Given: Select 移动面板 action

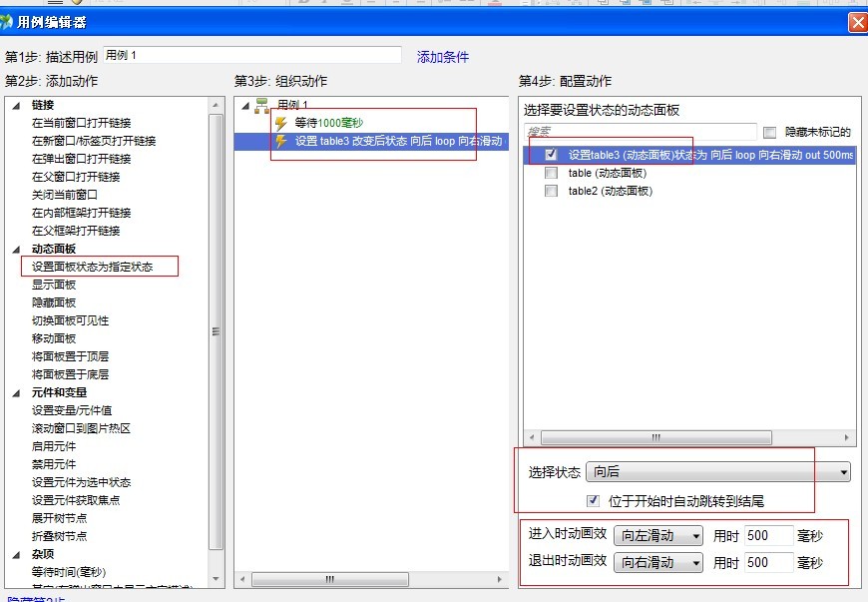Looking at the screenshot, I should [54, 338].
